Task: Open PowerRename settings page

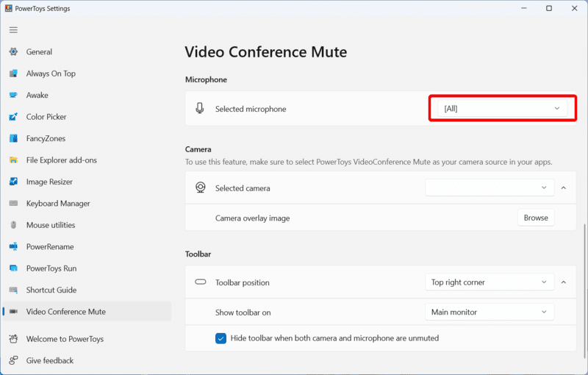Action: tap(87, 247)
